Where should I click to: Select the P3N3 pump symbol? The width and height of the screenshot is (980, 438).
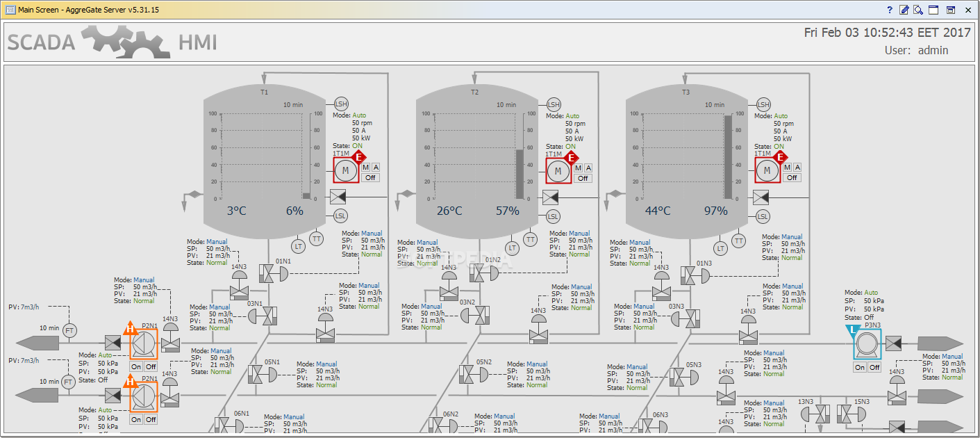click(867, 344)
